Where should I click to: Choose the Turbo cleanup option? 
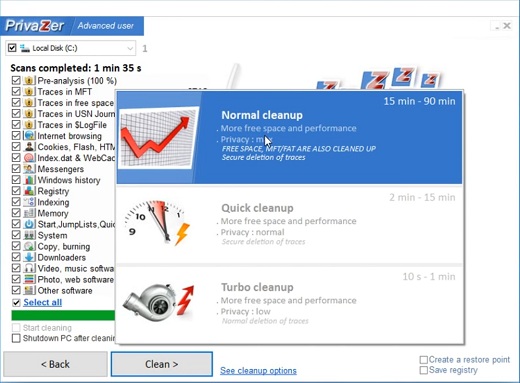(289, 304)
